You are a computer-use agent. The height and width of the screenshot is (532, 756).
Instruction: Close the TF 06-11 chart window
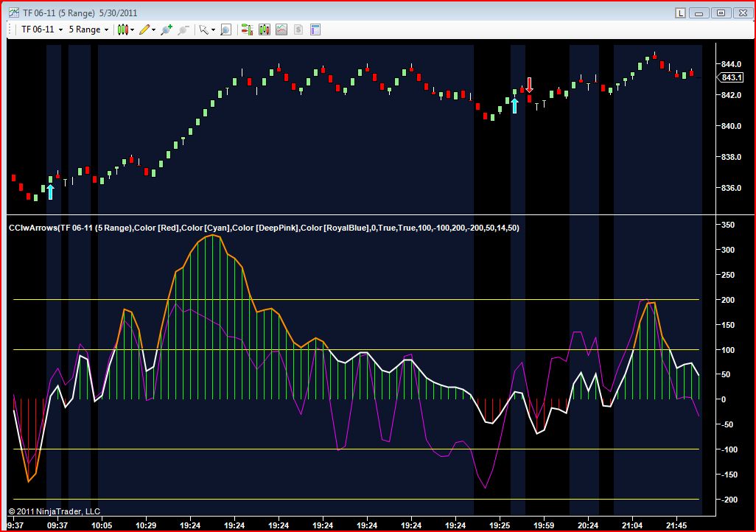coord(743,13)
